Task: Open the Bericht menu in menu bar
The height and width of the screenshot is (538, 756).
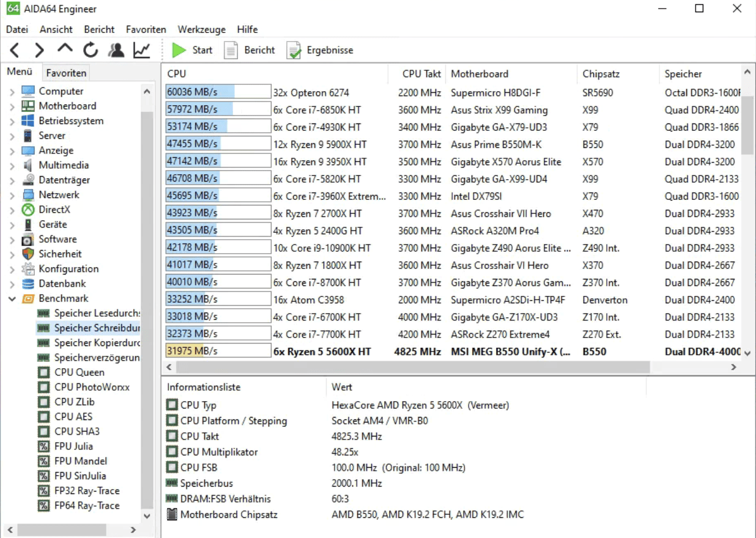Action: pos(99,29)
